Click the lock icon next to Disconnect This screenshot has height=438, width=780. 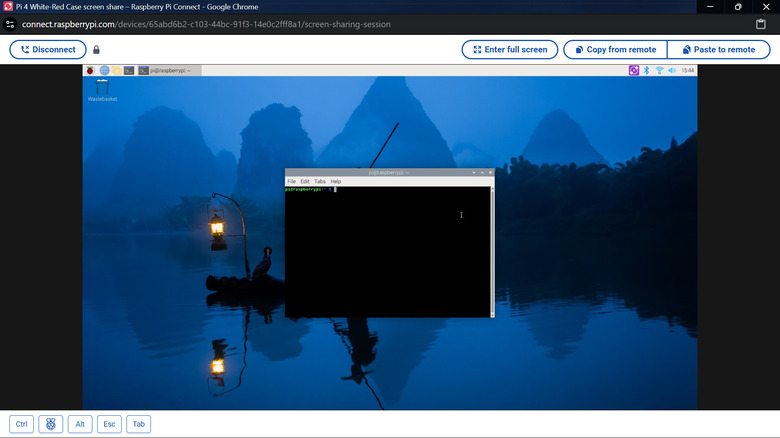(97, 50)
